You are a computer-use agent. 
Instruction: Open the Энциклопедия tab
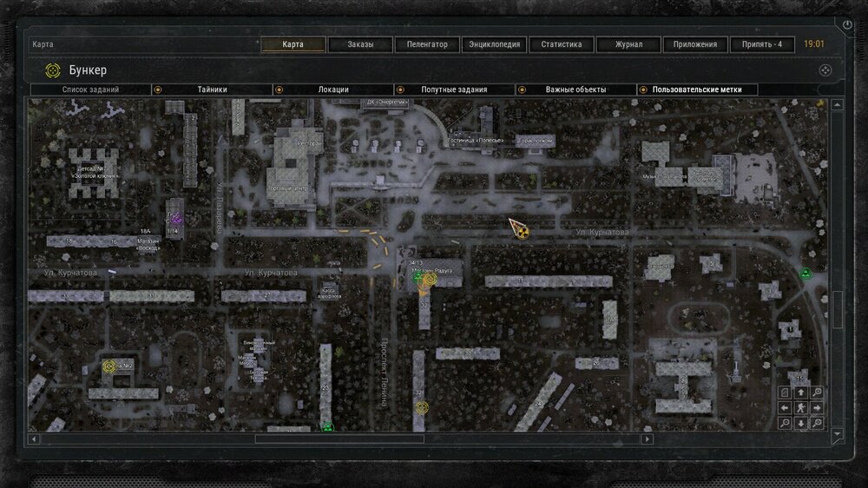[x=495, y=44]
